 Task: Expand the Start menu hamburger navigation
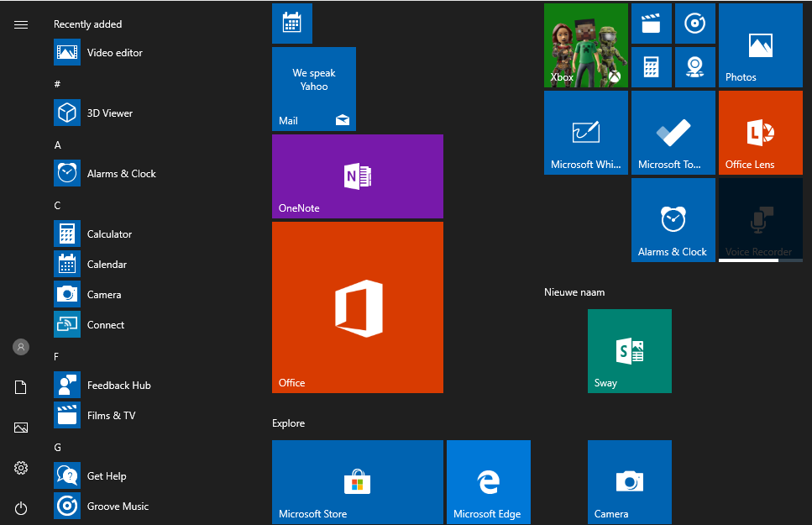(21, 25)
